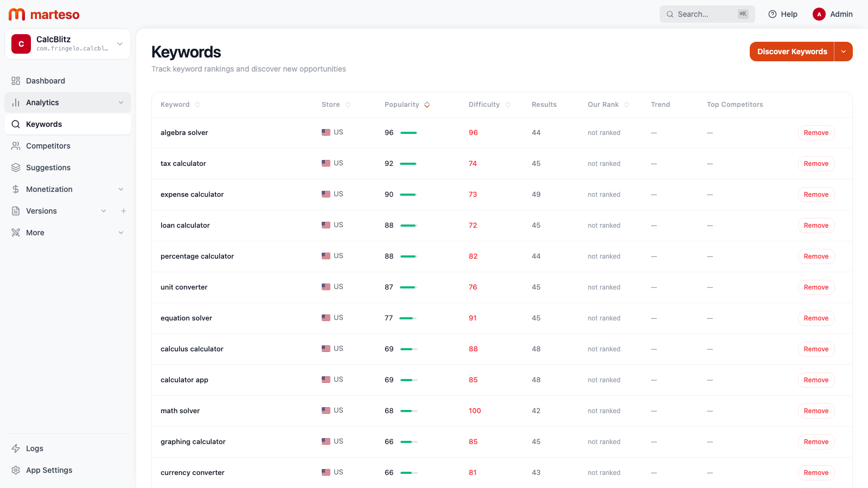This screenshot has width=868, height=488.
Task: Click popularity bar for algebra solver
Action: 409,133
